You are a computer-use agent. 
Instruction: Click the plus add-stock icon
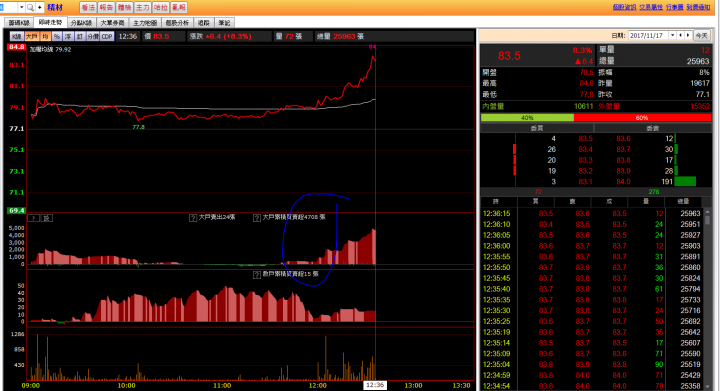pyautogui.click(x=39, y=7)
